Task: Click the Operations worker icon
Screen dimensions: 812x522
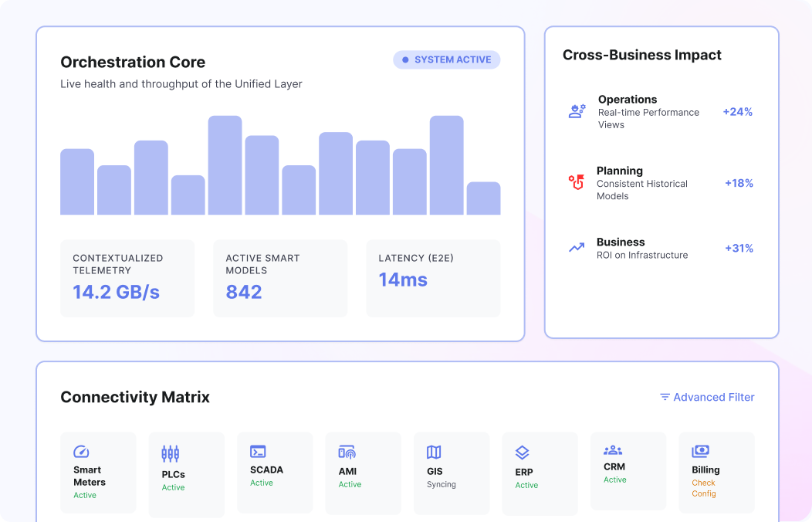Action: 576,110
